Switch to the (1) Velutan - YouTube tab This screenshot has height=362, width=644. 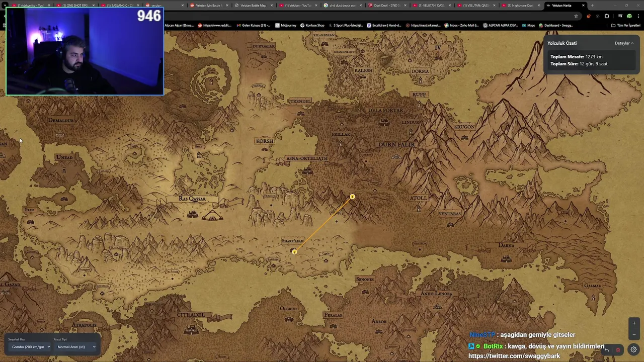[298, 6]
